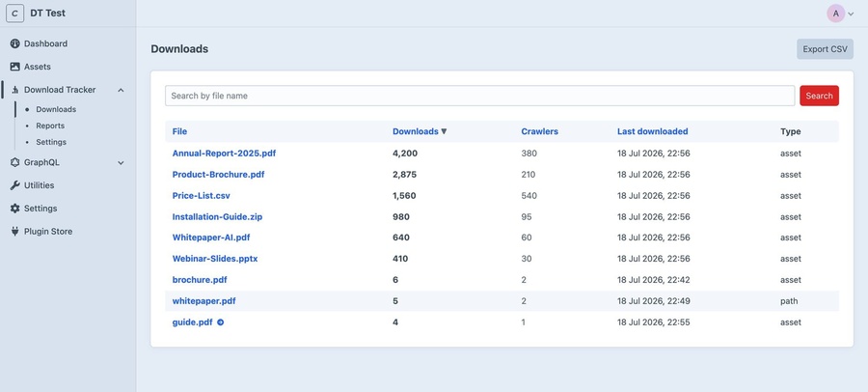Click the Downloads page heading

[179, 49]
